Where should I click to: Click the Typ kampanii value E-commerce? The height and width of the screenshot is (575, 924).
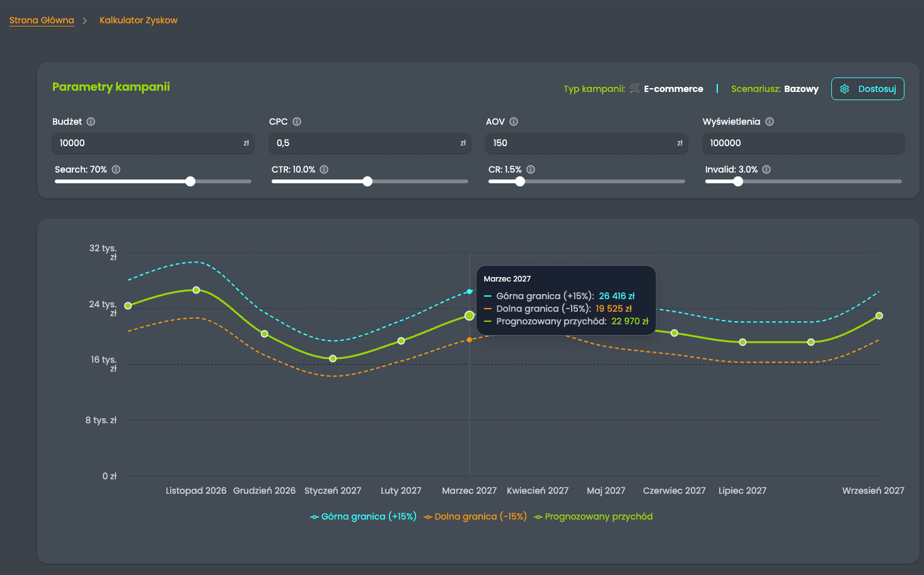coord(673,89)
